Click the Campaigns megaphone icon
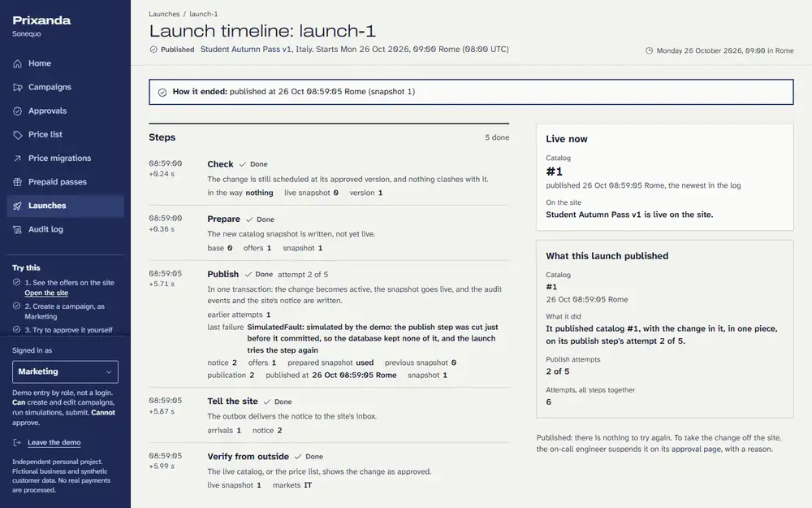The width and height of the screenshot is (812, 508). (18, 87)
